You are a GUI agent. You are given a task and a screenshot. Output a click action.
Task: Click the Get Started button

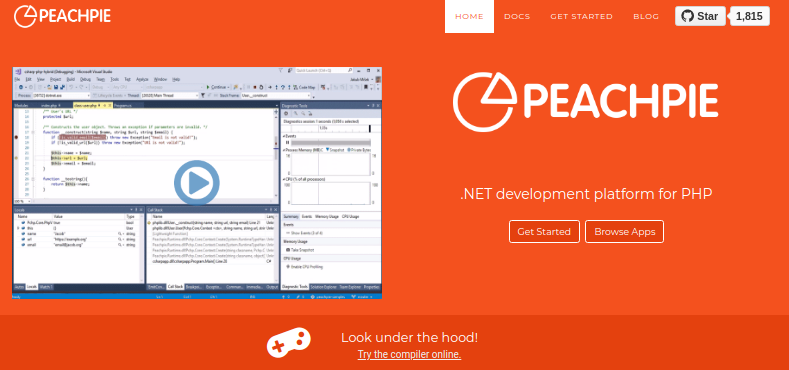pos(544,232)
